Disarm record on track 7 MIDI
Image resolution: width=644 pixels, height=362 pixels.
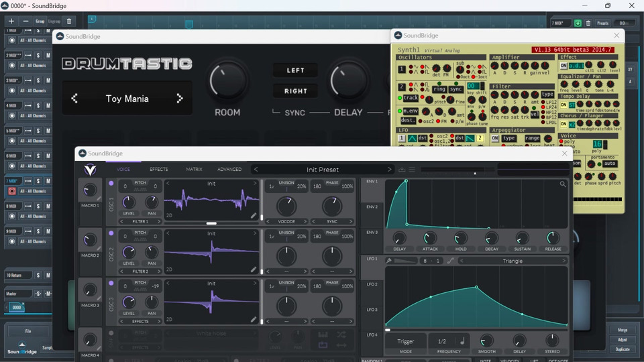12,191
